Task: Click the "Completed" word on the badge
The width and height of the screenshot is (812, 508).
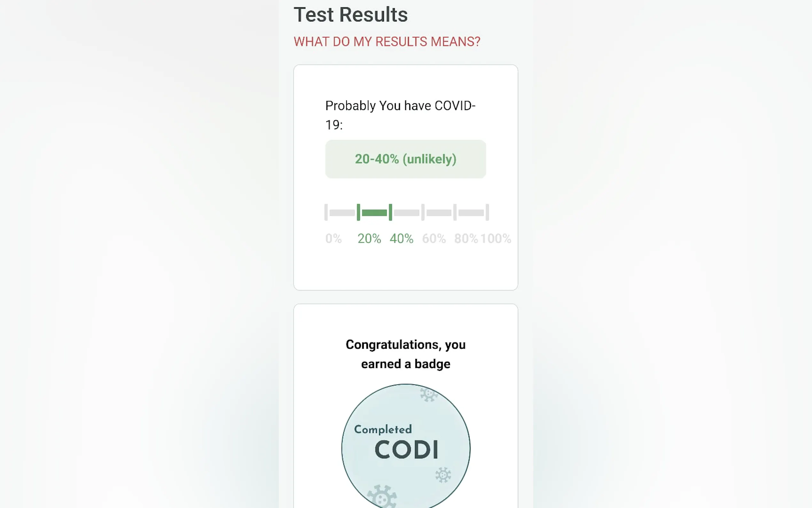Action: tap(383, 429)
